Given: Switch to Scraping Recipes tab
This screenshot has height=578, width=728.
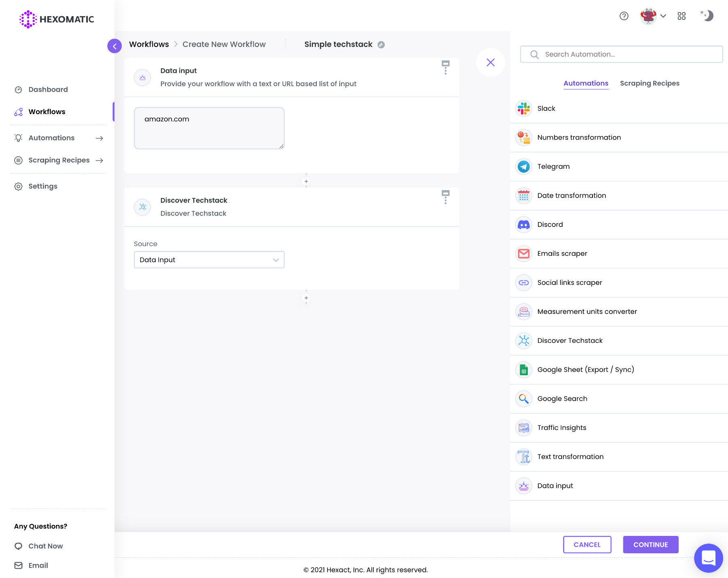Looking at the screenshot, I should pyautogui.click(x=650, y=83).
